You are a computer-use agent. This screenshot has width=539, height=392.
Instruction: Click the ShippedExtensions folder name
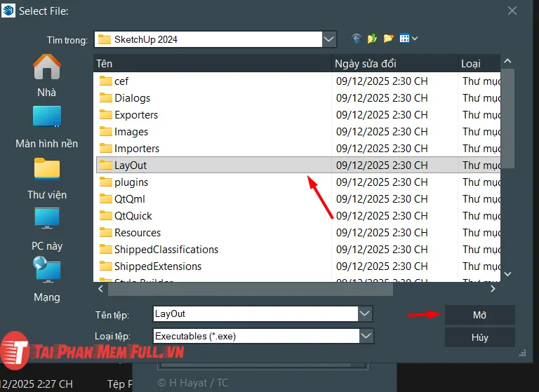(x=158, y=266)
